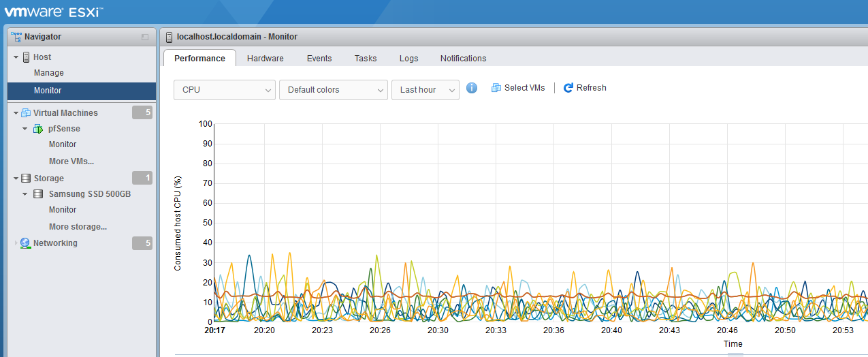This screenshot has height=357, width=868.
Task: Expand the Networking tree node
Action: point(16,243)
